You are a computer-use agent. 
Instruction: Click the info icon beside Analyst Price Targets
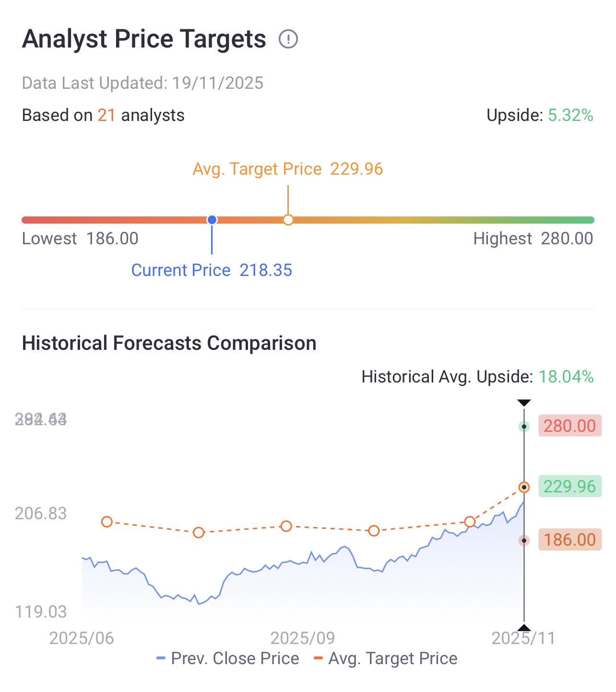click(288, 39)
